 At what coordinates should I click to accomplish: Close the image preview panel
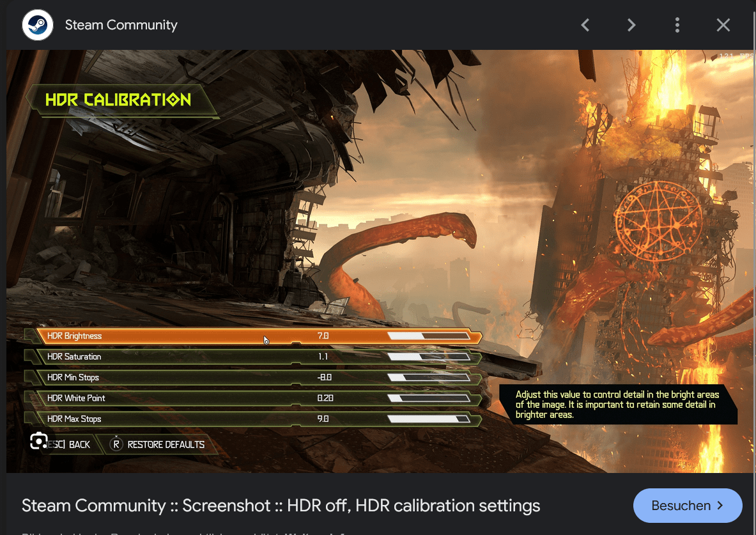tap(723, 25)
